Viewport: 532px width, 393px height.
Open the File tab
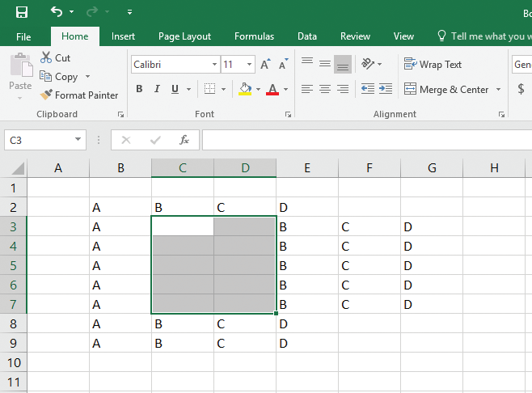click(x=23, y=36)
